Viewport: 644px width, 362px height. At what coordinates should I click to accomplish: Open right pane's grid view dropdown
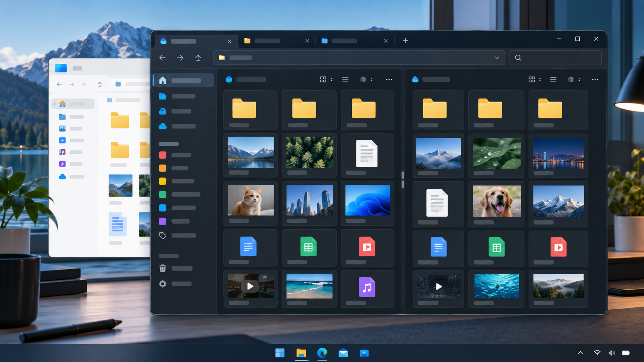(x=535, y=79)
